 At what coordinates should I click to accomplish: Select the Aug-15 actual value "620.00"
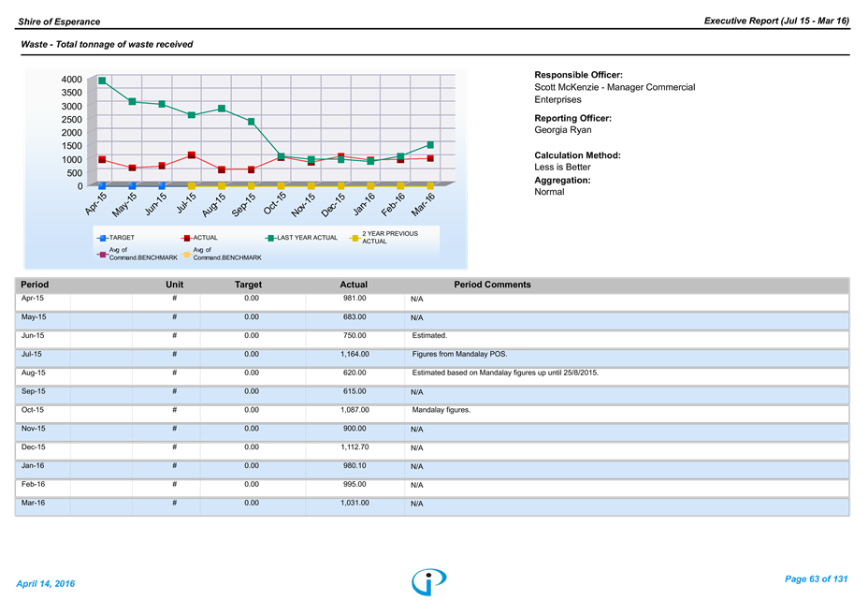(354, 373)
